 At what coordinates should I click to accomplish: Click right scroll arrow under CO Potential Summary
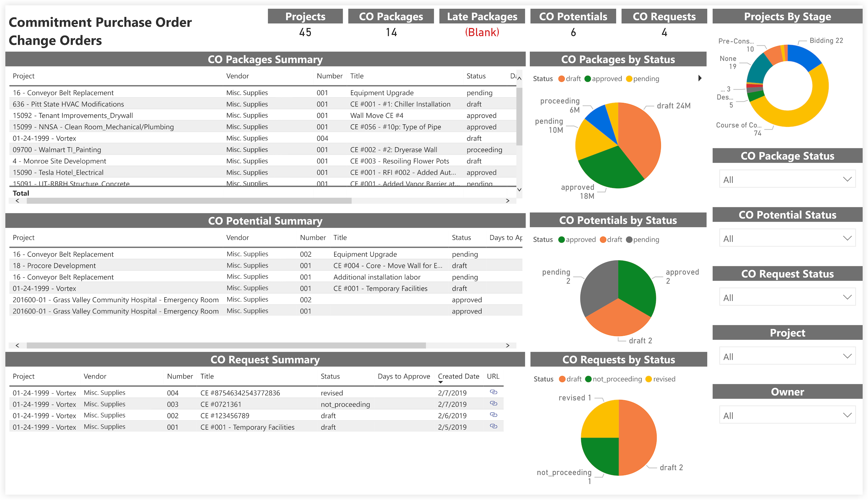[x=508, y=346]
